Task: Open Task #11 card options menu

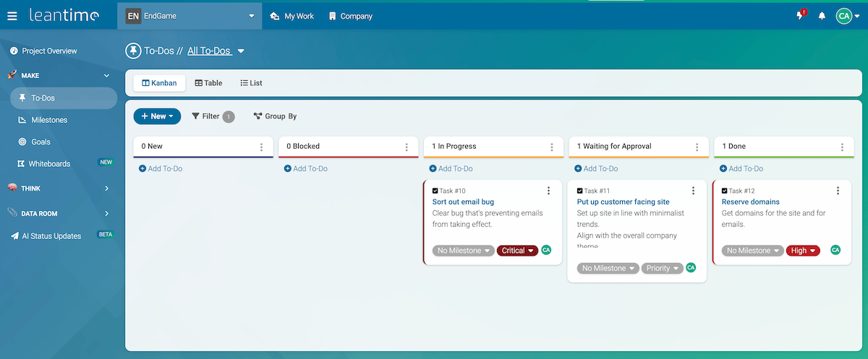Action: point(693,191)
